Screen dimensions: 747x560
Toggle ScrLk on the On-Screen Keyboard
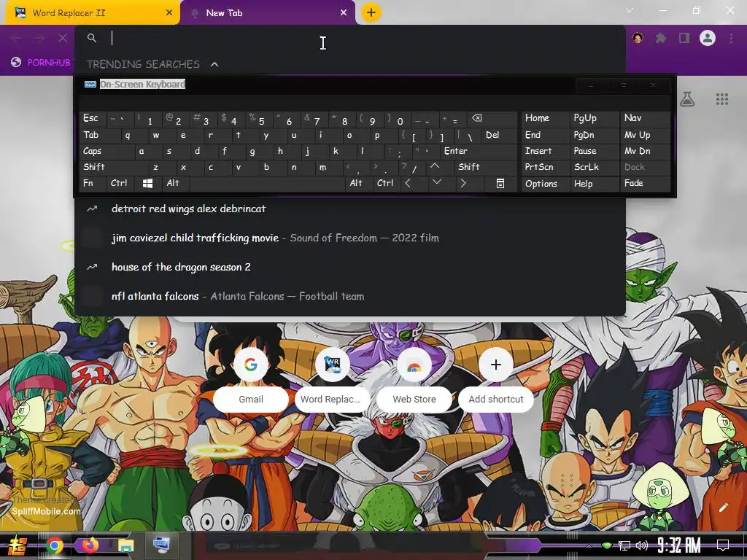click(594, 167)
